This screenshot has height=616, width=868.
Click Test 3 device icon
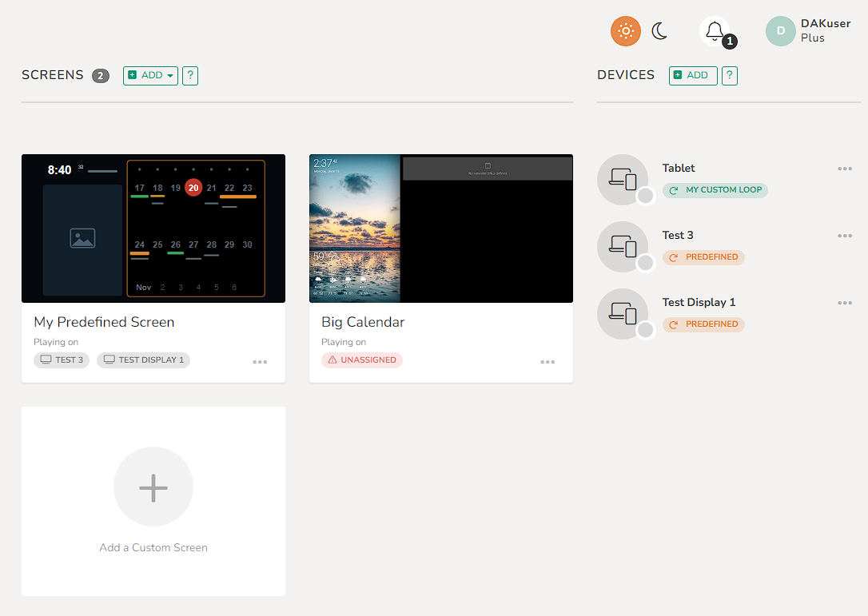[623, 247]
